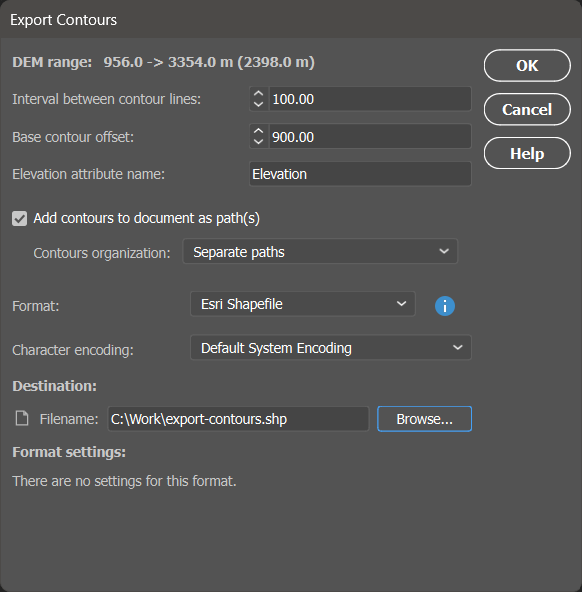This screenshot has height=592, width=582.
Task: Decrease base contour offset with down arrow
Action: 259,142
